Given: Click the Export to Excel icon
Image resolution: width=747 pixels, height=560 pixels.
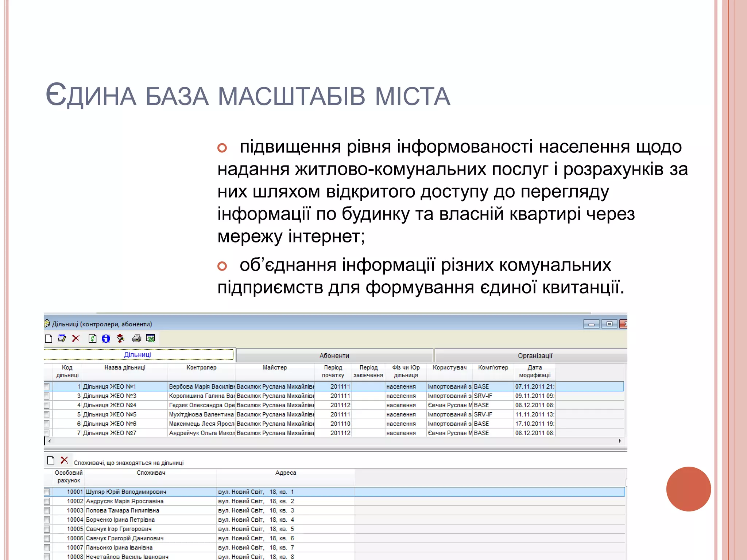Looking at the screenshot, I should pyautogui.click(x=151, y=339).
